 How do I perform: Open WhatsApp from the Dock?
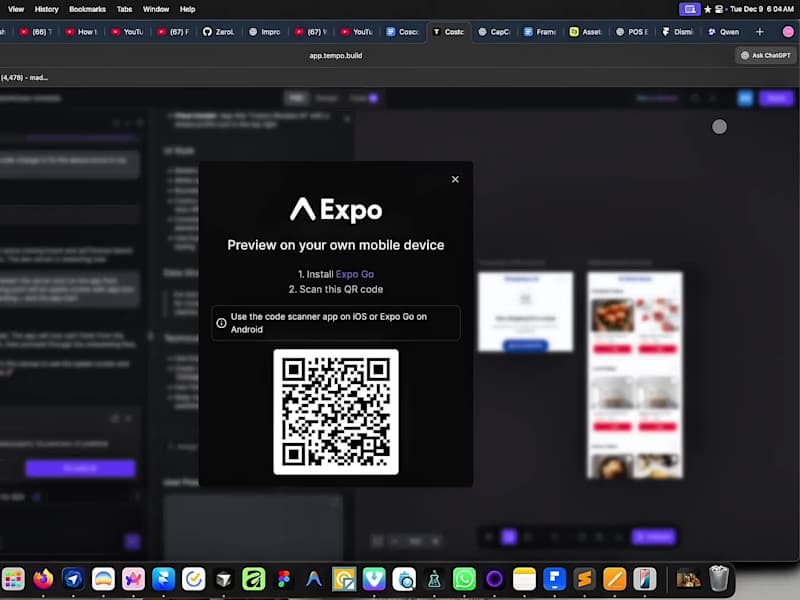pos(464,579)
